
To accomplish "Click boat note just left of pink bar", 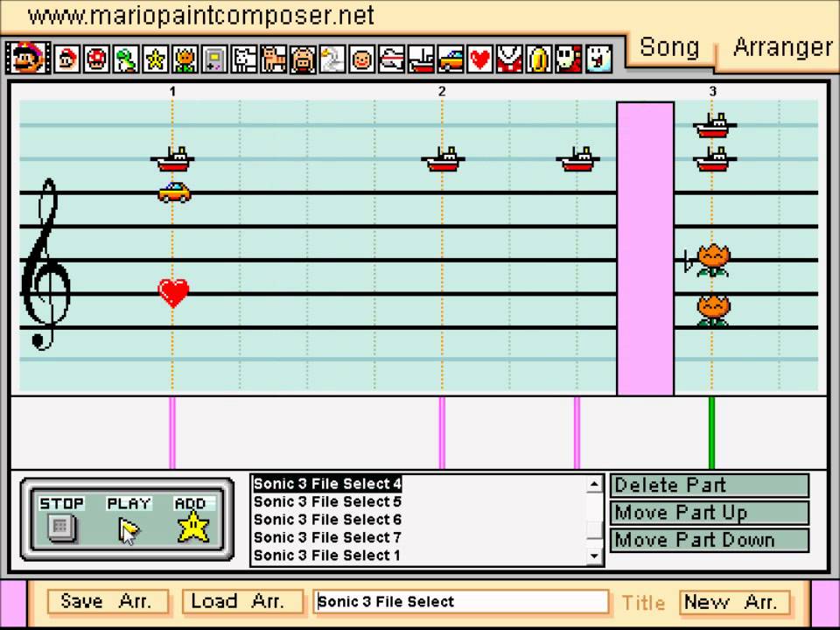I will 577,159.
